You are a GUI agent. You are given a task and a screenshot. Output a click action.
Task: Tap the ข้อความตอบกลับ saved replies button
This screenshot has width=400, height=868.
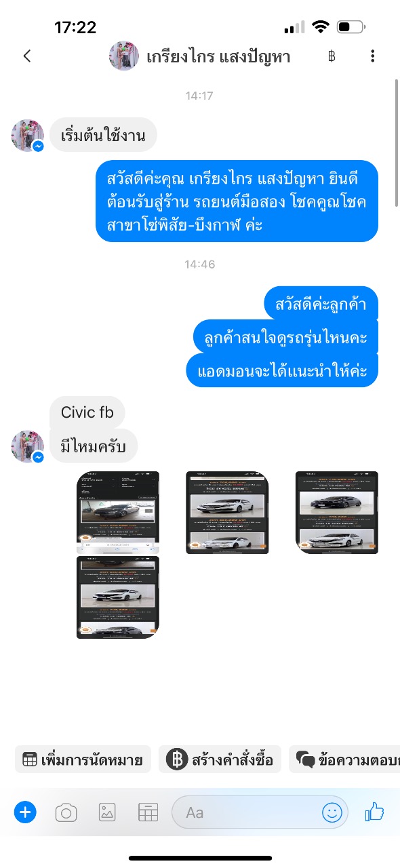[344, 760]
